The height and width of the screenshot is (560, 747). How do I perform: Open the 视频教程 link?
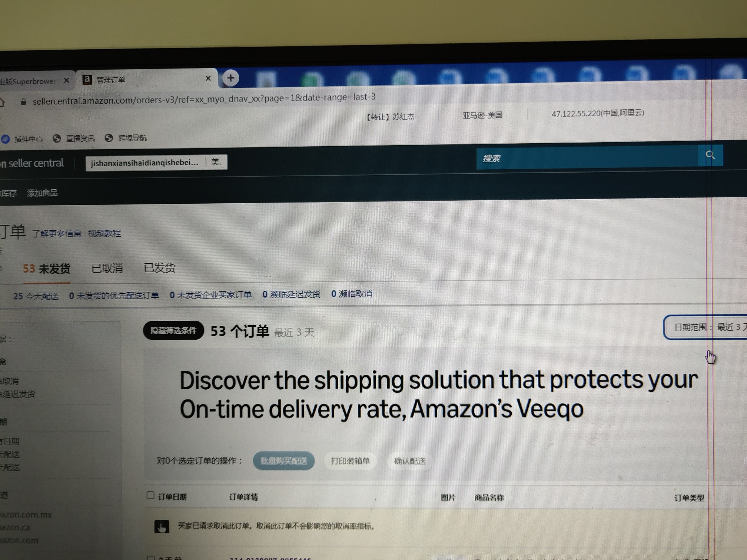pos(104,233)
